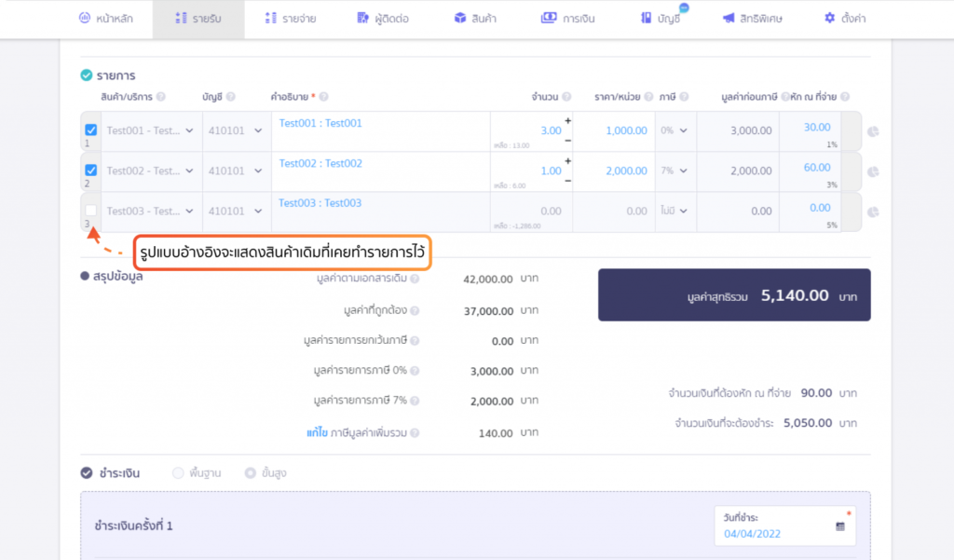Go to the สินค้า menu tab
This screenshot has width=954, height=560.
[475, 19]
